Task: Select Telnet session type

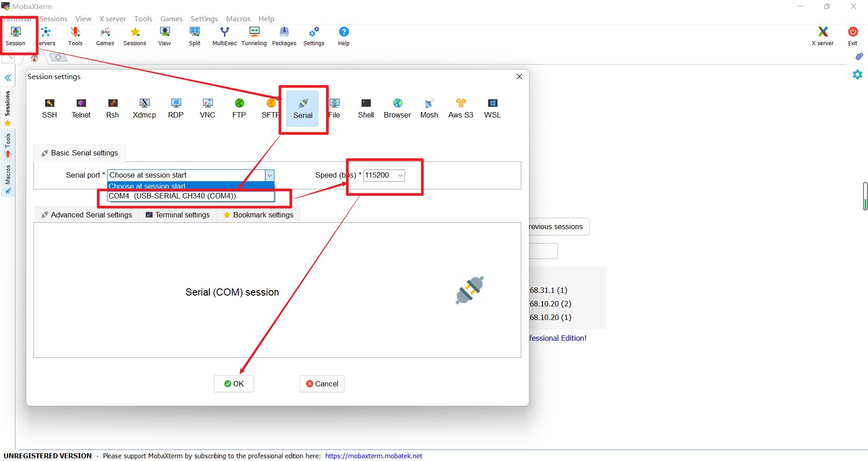Action: [81, 108]
